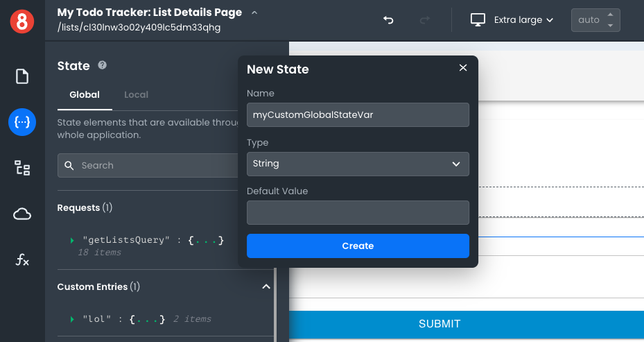This screenshot has height=342, width=644.
Task: Click the state Search field
Action: coord(153,166)
